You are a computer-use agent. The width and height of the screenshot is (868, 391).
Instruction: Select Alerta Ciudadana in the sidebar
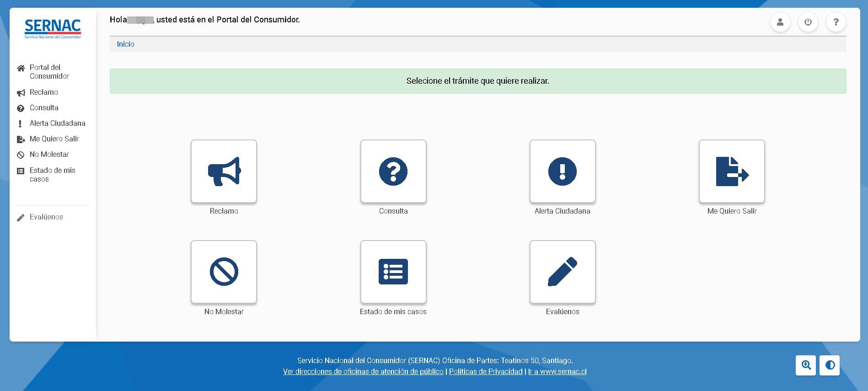(x=51, y=123)
